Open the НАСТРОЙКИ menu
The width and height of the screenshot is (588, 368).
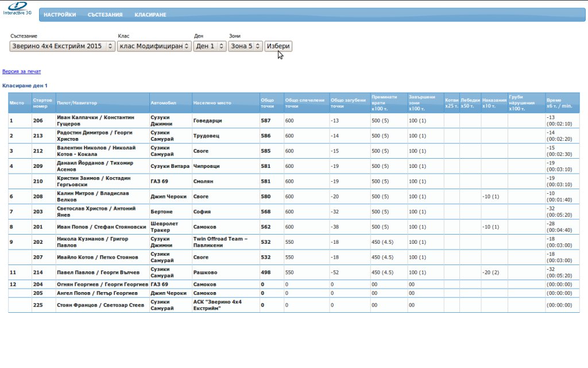click(60, 15)
